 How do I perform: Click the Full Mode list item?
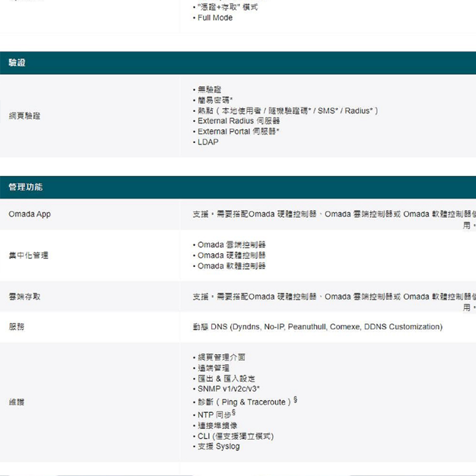coord(215,18)
